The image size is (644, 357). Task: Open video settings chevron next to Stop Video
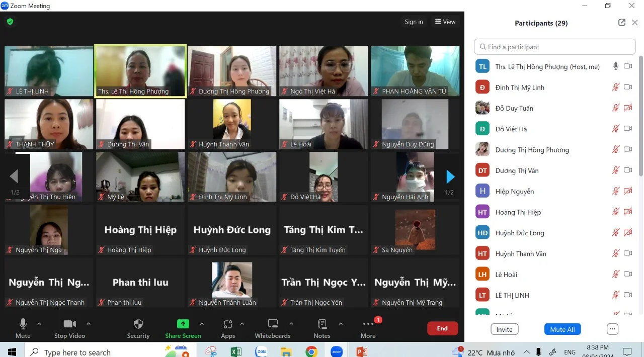click(89, 324)
